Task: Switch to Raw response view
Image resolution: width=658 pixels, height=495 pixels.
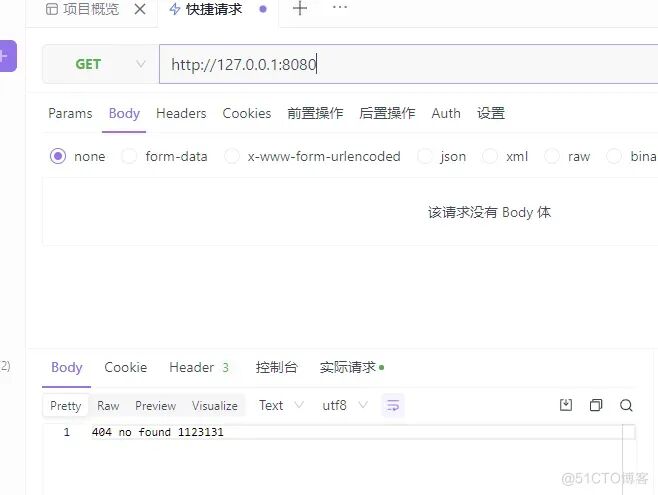Action: [108, 406]
